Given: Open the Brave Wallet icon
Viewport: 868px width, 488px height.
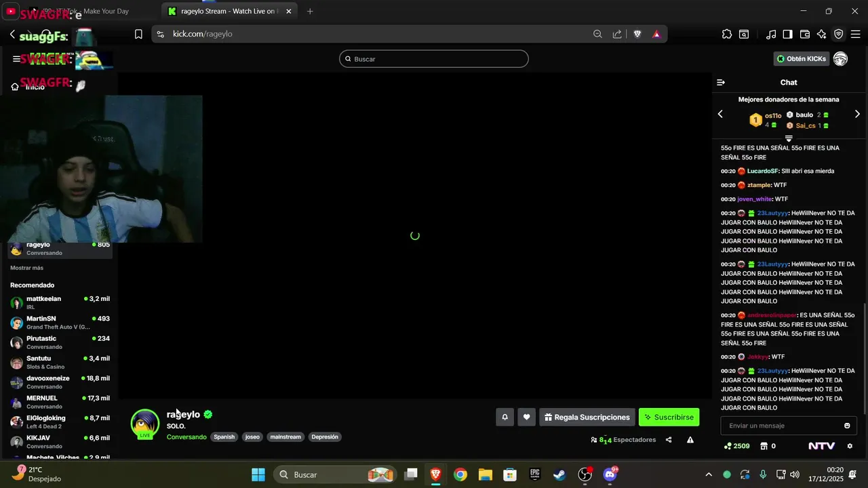Looking at the screenshot, I should click(805, 34).
